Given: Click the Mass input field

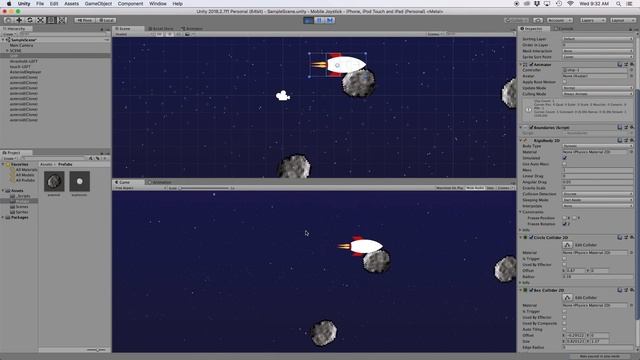Looking at the screenshot, I should [x=598, y=170].
